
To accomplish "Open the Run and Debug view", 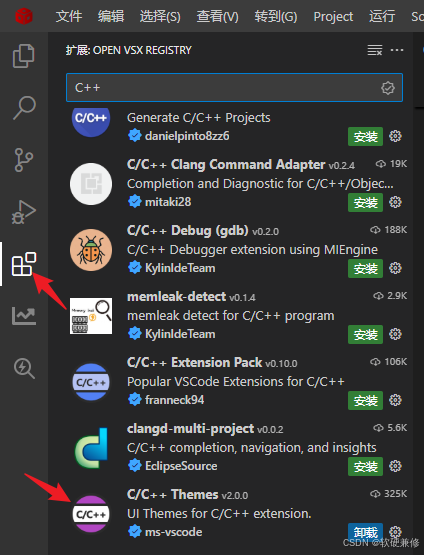I will pyautogui.click(x=24, y=212).
